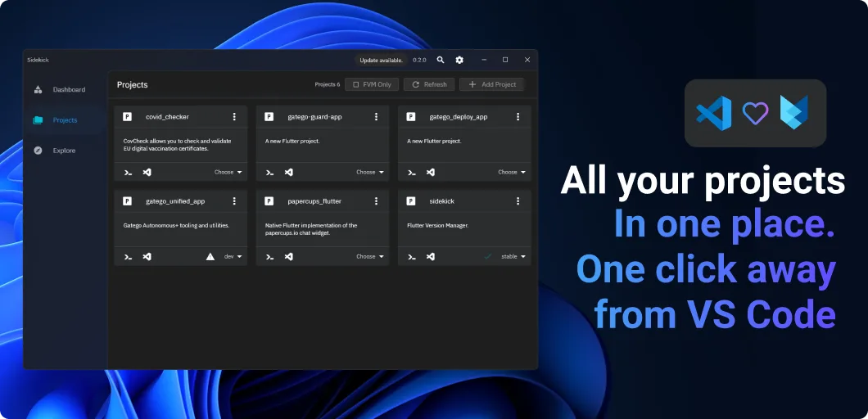Open sidekick project three-dot menu
This screenshot has width=868, height=419.
pos(518,201)
